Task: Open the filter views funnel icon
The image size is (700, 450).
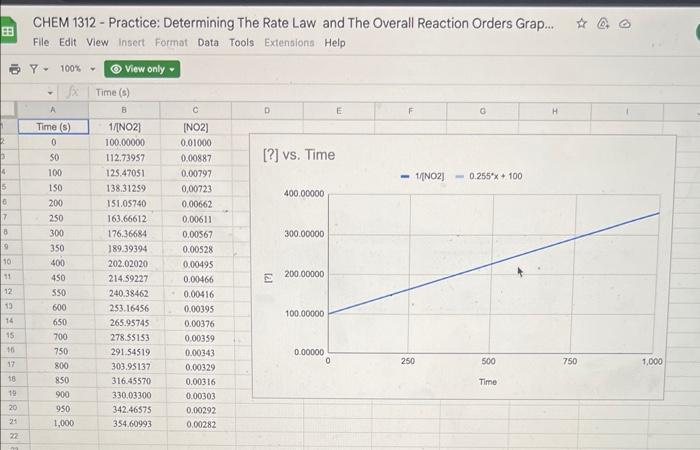Action: [34, 69]
